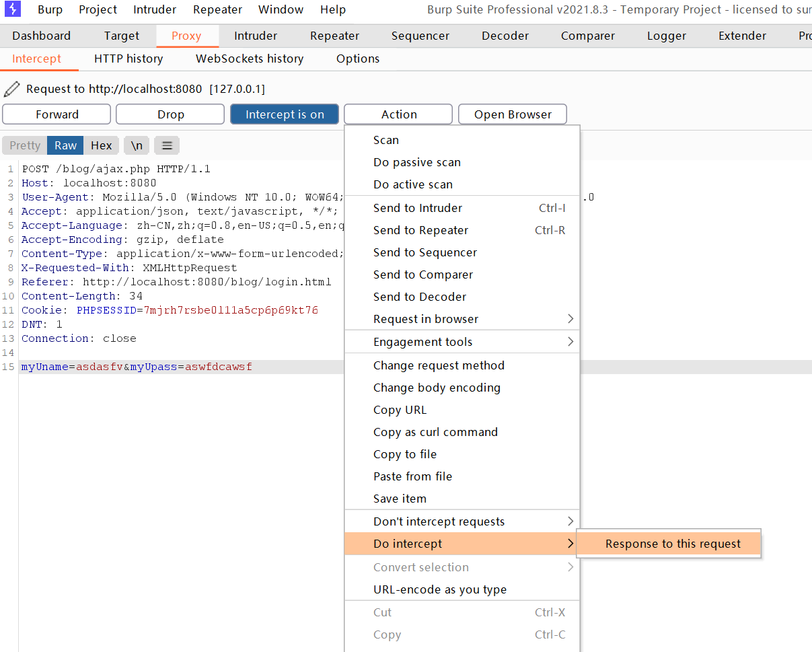This screenshot has height=652, width=812.
Task: Choose Do passive scan
Action: coord(462,162)
